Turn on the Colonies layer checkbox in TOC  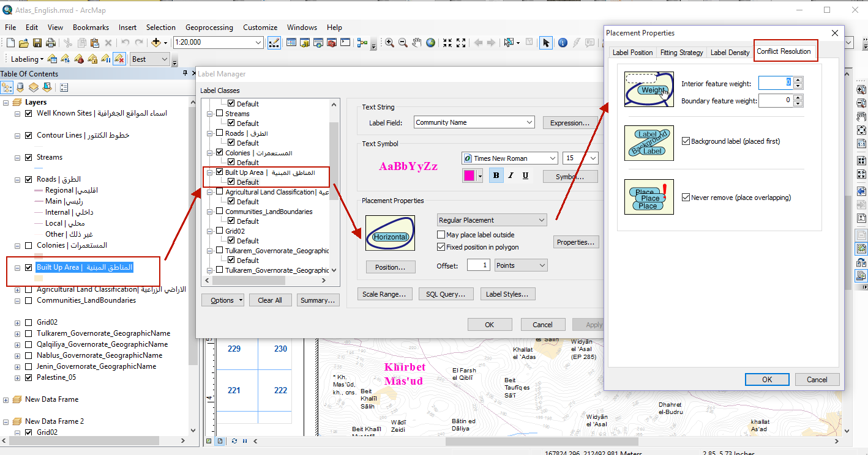tap(28, 245)
